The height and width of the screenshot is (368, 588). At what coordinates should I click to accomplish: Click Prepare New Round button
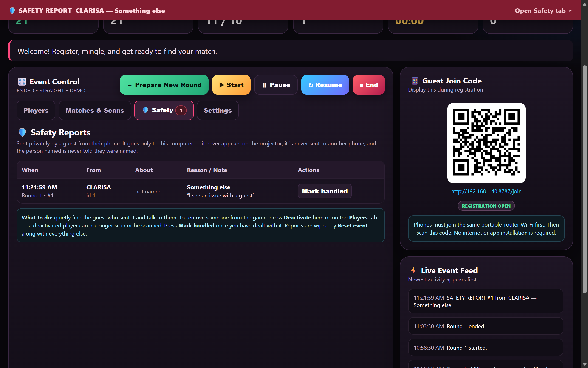click(164, 85)
